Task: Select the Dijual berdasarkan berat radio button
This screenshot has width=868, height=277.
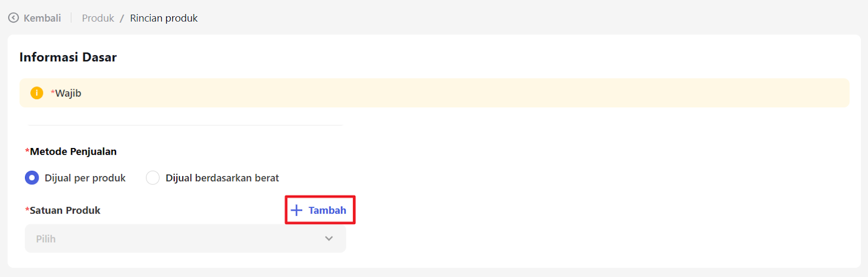Action: (152, 178)
